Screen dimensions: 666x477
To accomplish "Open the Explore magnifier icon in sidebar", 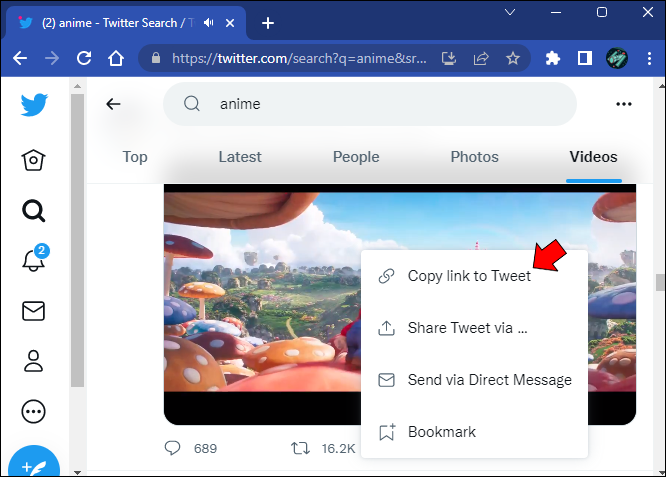I will tap(34, 211).
